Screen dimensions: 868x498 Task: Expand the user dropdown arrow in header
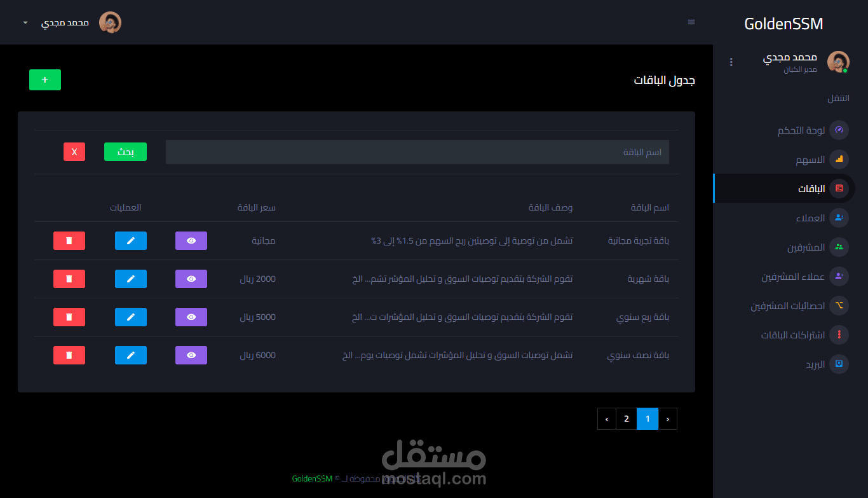pyautogui.click(x=25, y=22)
